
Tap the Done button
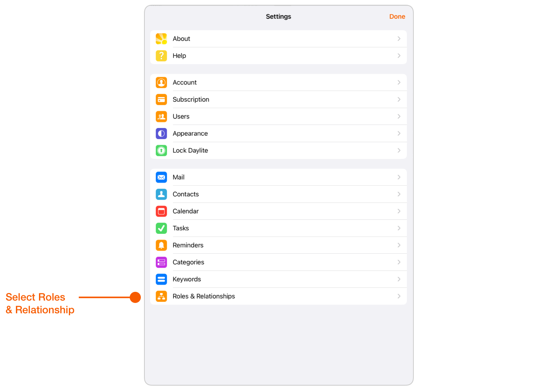397,16
